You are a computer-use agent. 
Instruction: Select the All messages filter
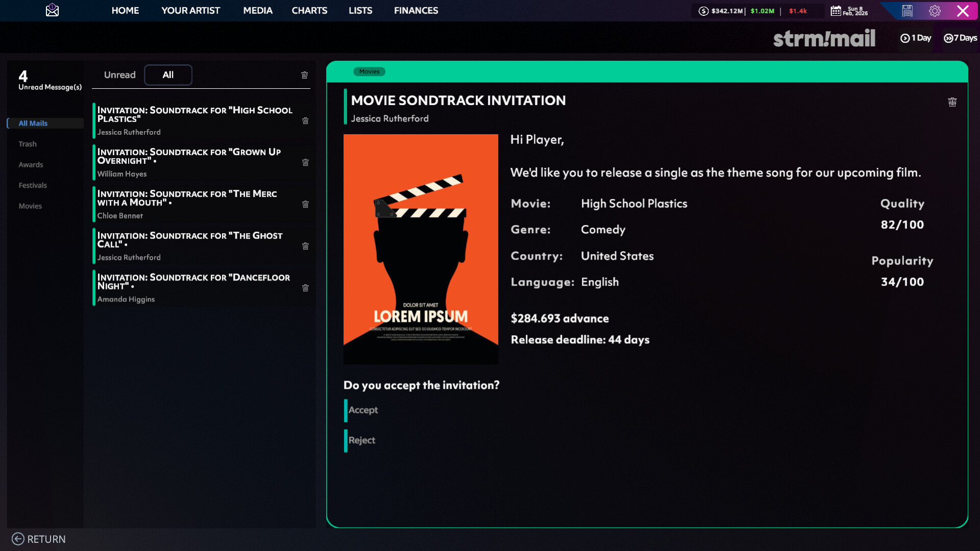168,75
